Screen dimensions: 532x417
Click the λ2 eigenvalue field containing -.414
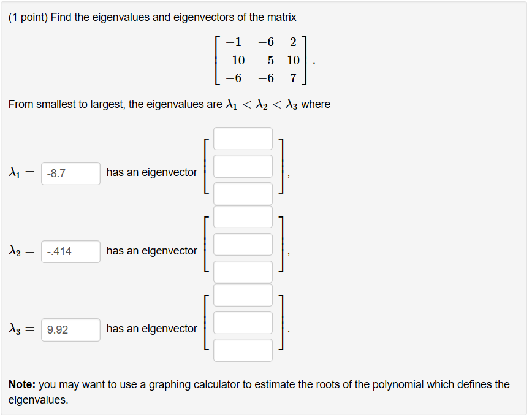point(70,251)
